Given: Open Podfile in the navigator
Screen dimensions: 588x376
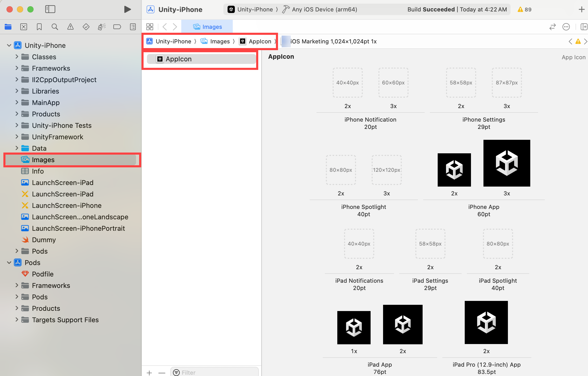Looking at the screenshot, I should (43, 274).
